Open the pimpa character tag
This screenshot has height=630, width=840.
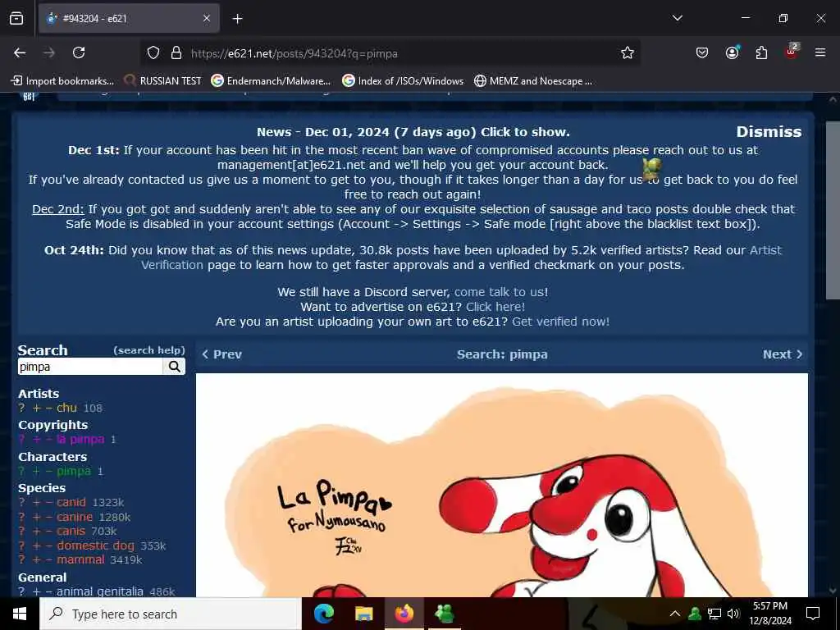point(73,472)
